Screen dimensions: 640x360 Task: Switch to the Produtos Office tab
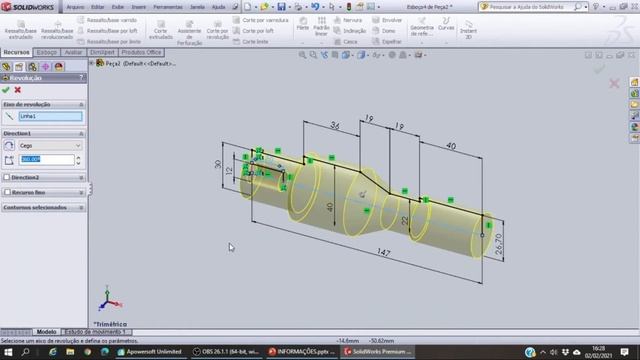(x=141, y=52)
